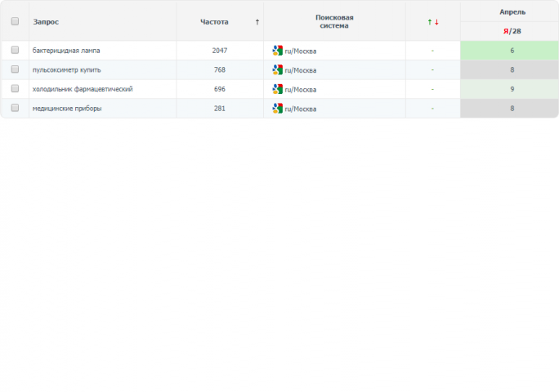Screen dimensions: 559x392
Task: Click the position cell showing 9
Action: (x=509, y=89)
